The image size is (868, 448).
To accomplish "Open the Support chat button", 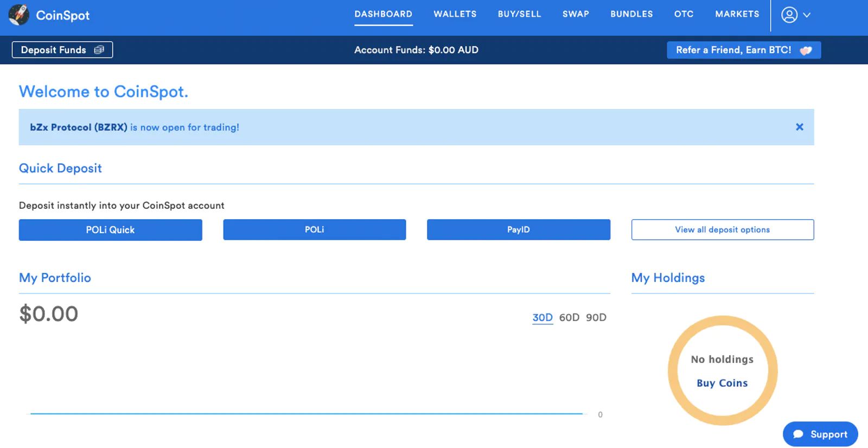I will click(820, 434).
